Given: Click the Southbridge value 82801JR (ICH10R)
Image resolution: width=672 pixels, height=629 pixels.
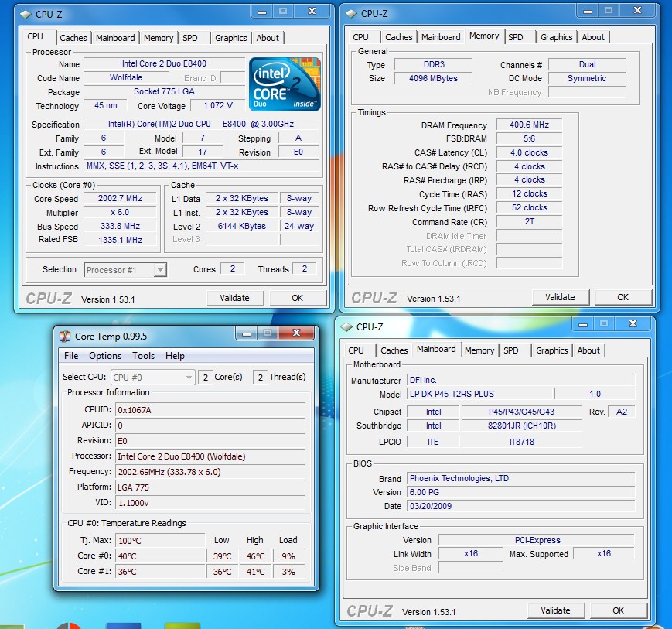Looking at the screenshot, I should [521, 426].
